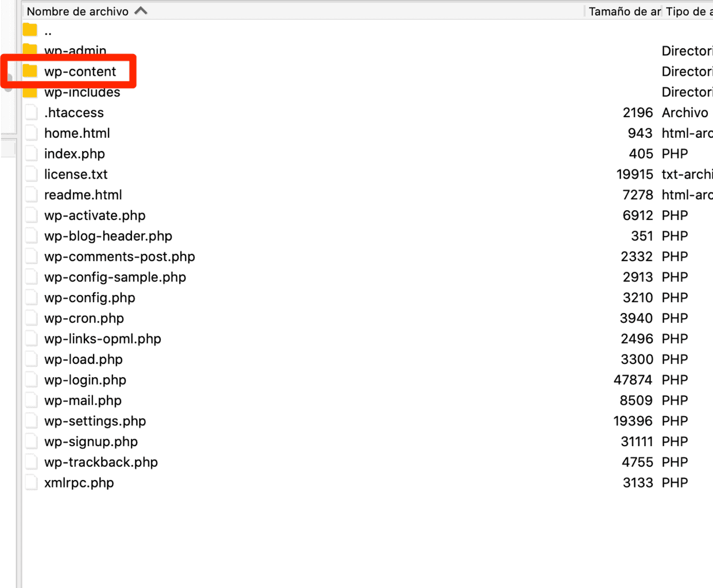Screen dimensions: 713x588
Task: Select the wp-includes folder icon
Action: click(x=30, y=92)
